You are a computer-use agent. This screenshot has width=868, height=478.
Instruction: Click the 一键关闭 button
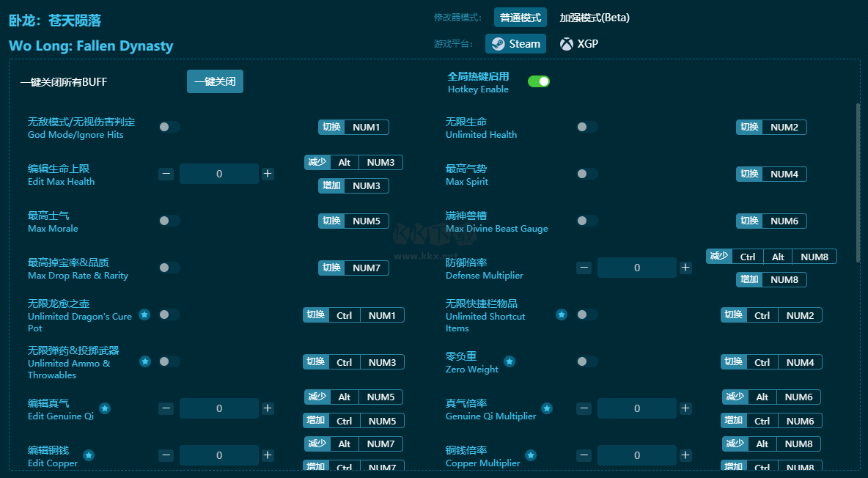[215, 81]
